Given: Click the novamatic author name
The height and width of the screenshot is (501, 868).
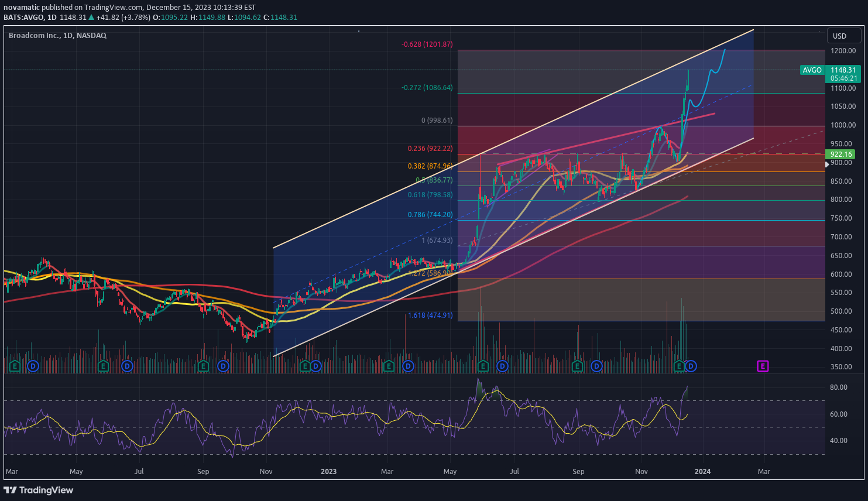Looking at the screenshot, I should coord(22,8).
